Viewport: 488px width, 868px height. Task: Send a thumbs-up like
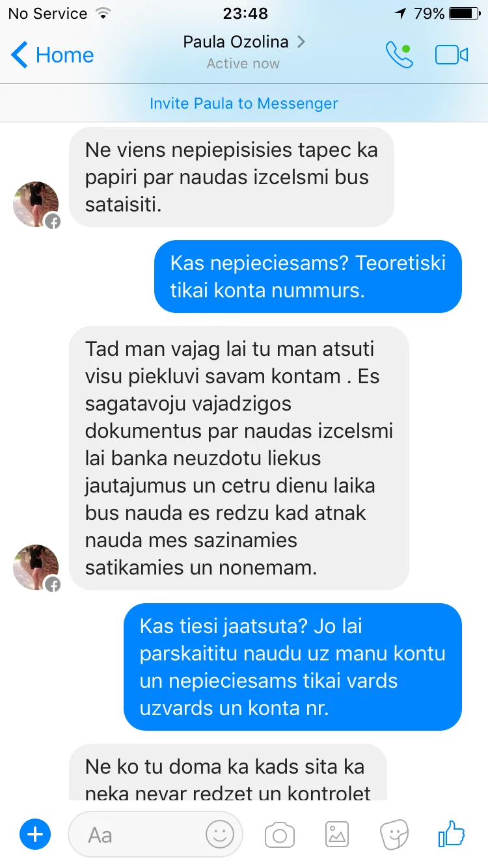coord(451,833)
